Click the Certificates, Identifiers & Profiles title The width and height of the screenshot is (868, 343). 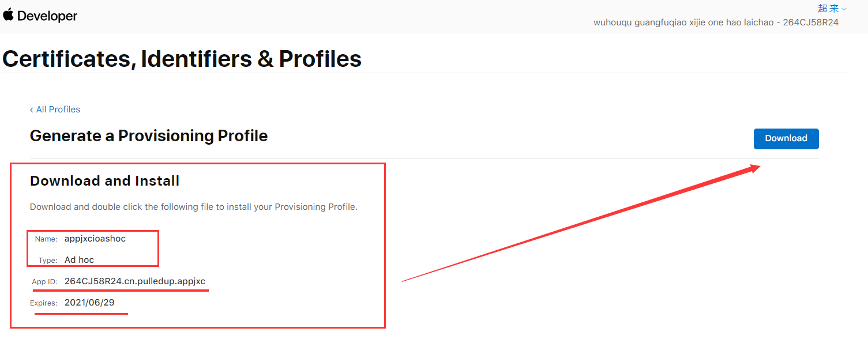click(x=182, y=59)
